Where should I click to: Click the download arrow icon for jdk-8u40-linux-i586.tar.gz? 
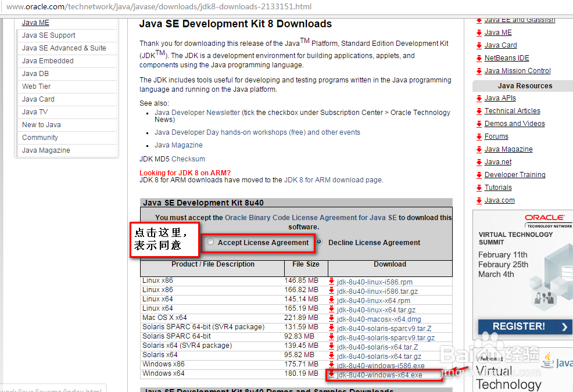pos(331,291)
